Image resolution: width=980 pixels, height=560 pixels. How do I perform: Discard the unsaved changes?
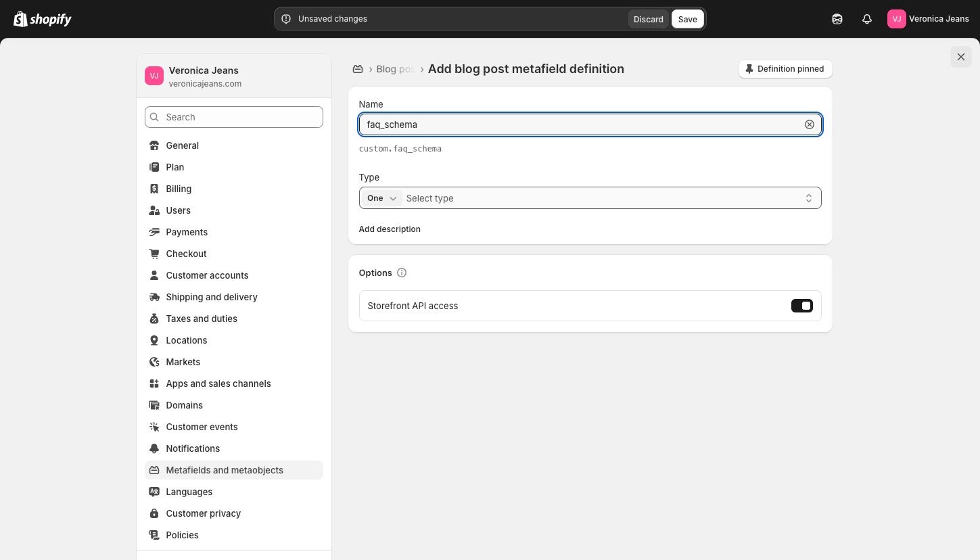point(648,19)
